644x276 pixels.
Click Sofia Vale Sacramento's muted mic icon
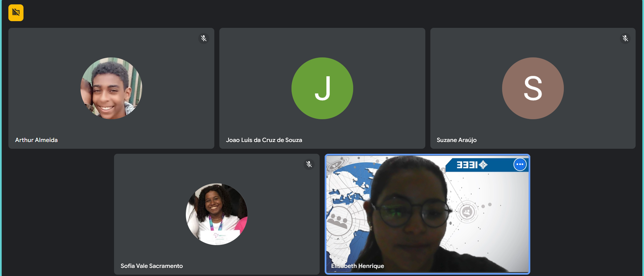tap(309, 164)
